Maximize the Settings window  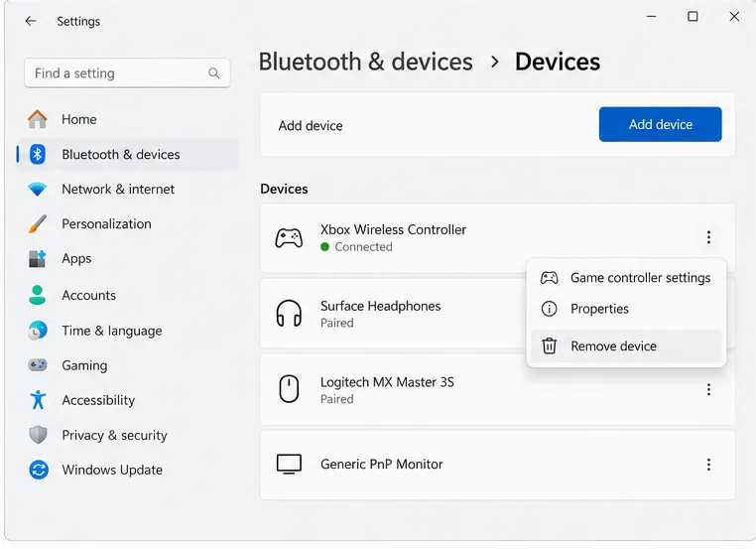click(693, 17)
